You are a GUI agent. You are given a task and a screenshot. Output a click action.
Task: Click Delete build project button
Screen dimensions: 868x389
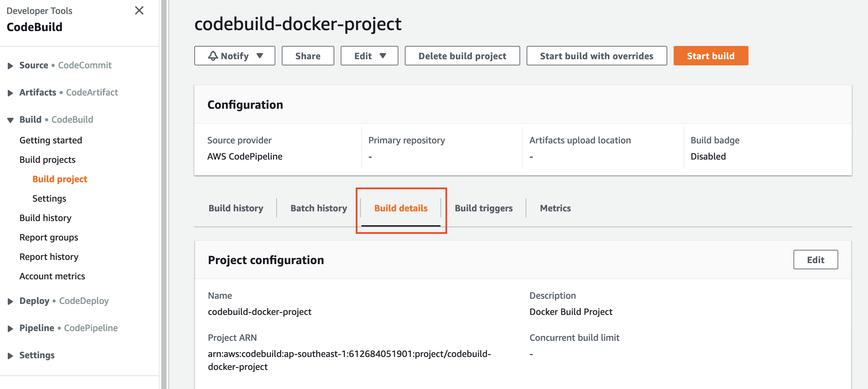pyautogui.click(x=462, y=56)
